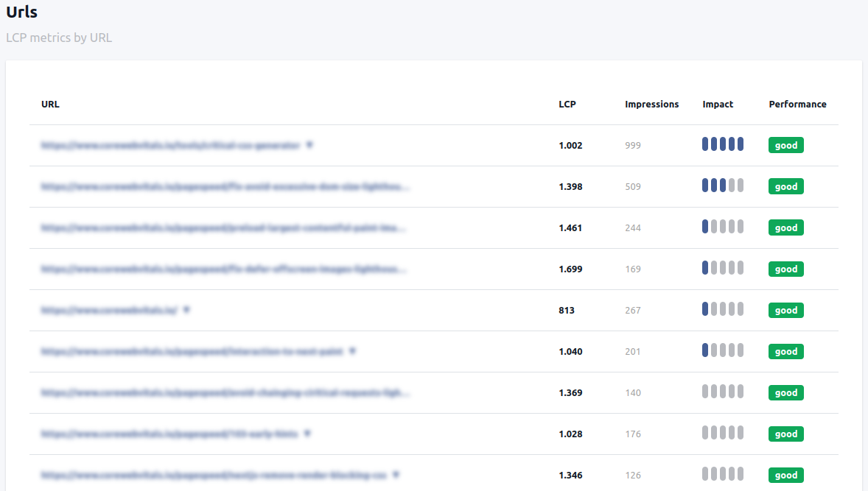This screenshot has height=491, width=868.
Task: Open the avoid-excessive-dom-size URL link
Action: coord(224,187)
